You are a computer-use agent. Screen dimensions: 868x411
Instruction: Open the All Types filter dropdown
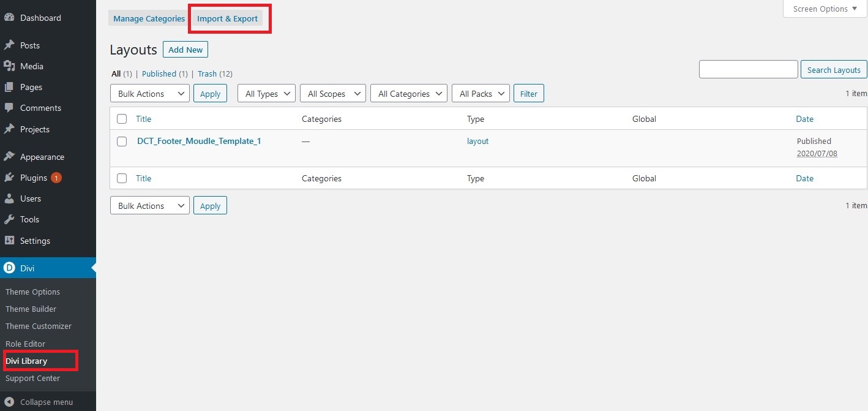[x=267, y=94]
